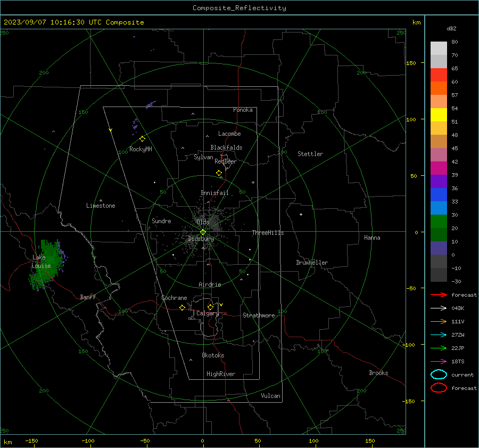Click the cyan 27ZW arrow in the legend
The width and height of the screenshot is (479, 448).
pyautogui.click(x=439, y=335)
